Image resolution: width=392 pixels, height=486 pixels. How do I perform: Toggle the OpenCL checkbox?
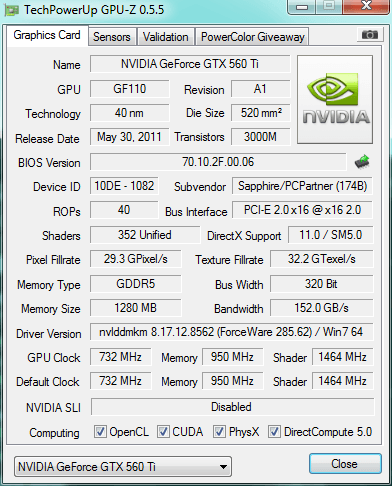click(x=100, y=432)
